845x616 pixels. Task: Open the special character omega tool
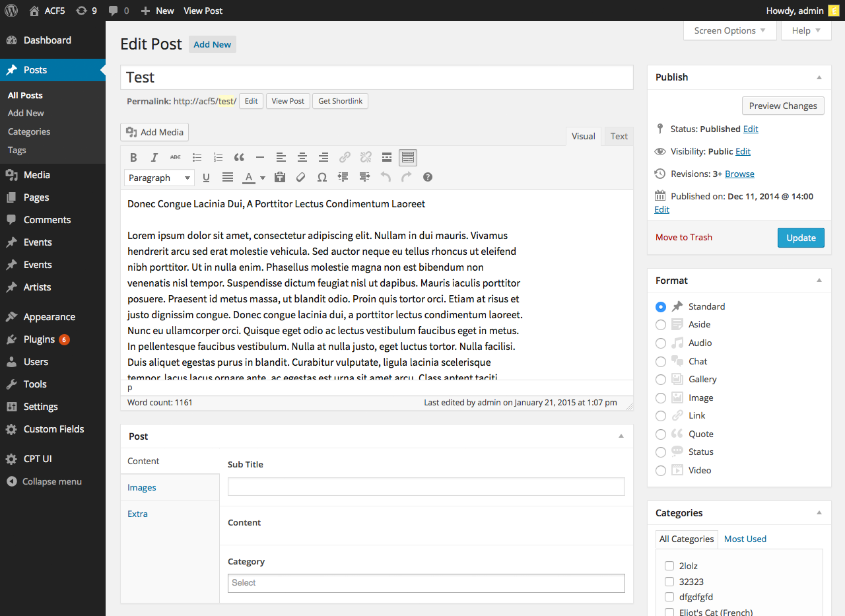click(321, 177)
